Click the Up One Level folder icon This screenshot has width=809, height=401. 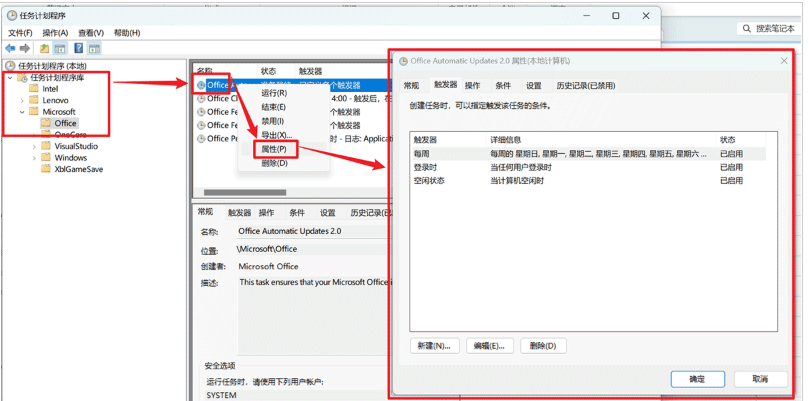(x=45, y=49)
